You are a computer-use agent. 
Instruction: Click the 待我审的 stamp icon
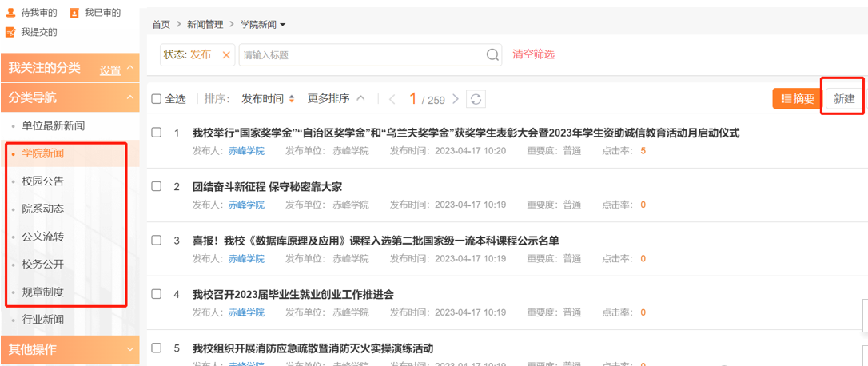(x=10, y=13)
